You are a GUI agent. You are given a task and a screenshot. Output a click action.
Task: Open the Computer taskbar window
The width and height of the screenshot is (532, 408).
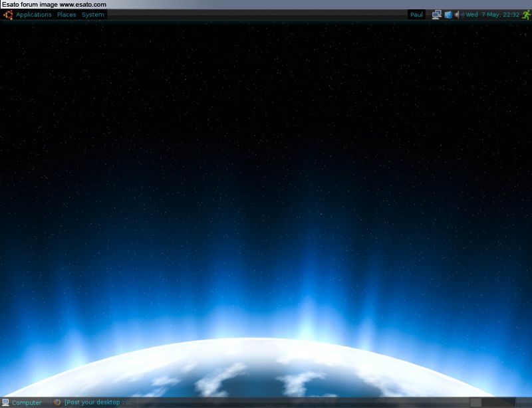point(22,403)
